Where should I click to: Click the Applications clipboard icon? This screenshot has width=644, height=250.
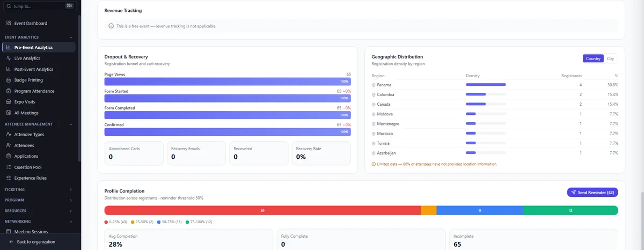pyautogui.click(x=9, y=156)
